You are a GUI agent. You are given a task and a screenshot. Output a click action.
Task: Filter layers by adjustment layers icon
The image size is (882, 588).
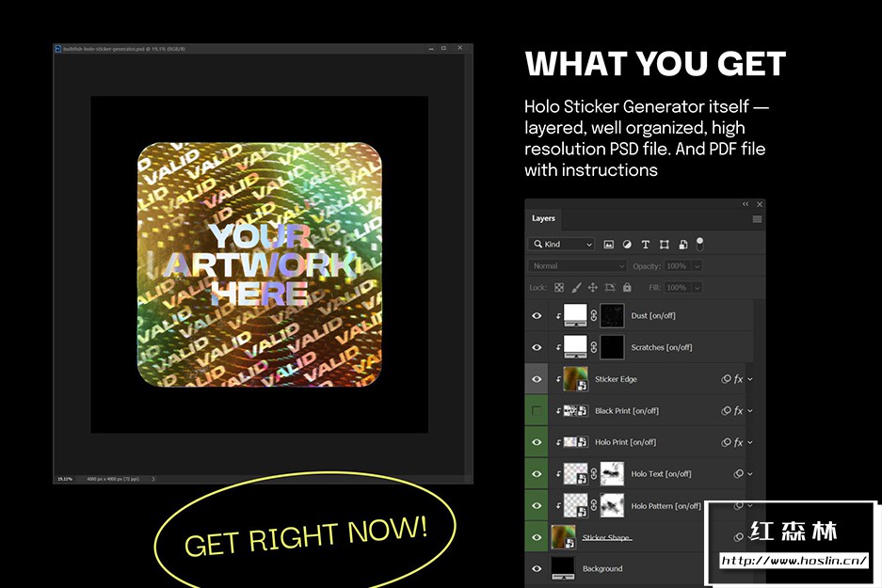coord(627,245)
